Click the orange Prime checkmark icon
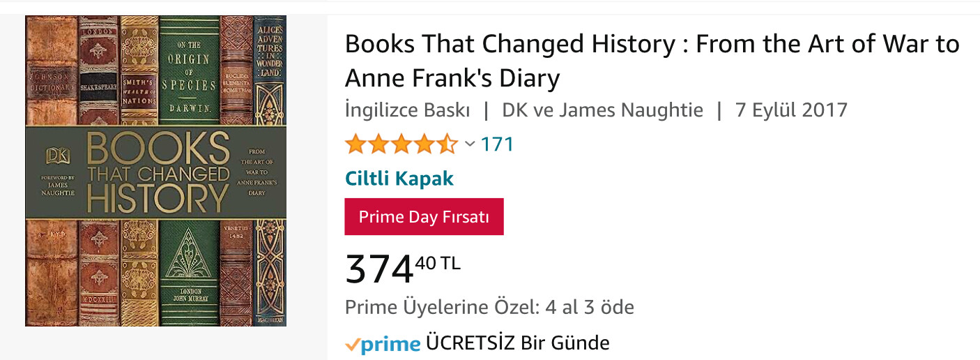This screenshot has width=980, height=360. pyautogui.click(x=353, y=344)
